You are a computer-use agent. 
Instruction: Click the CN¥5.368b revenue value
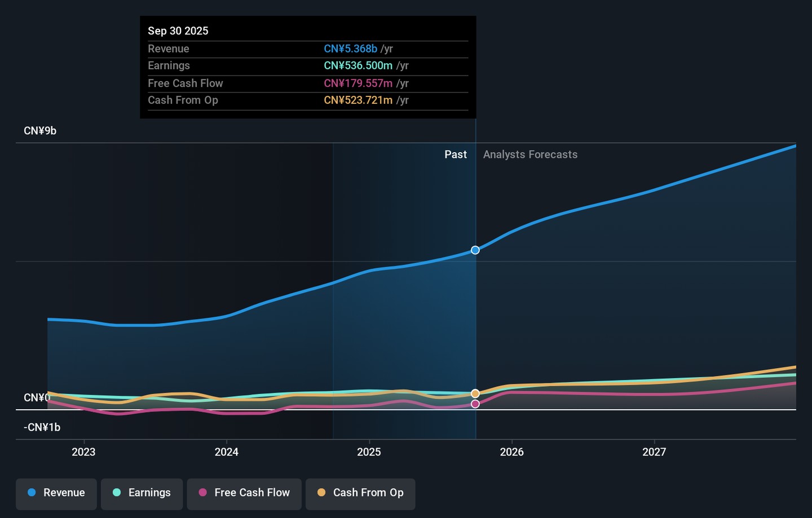[x=351, y=49]
